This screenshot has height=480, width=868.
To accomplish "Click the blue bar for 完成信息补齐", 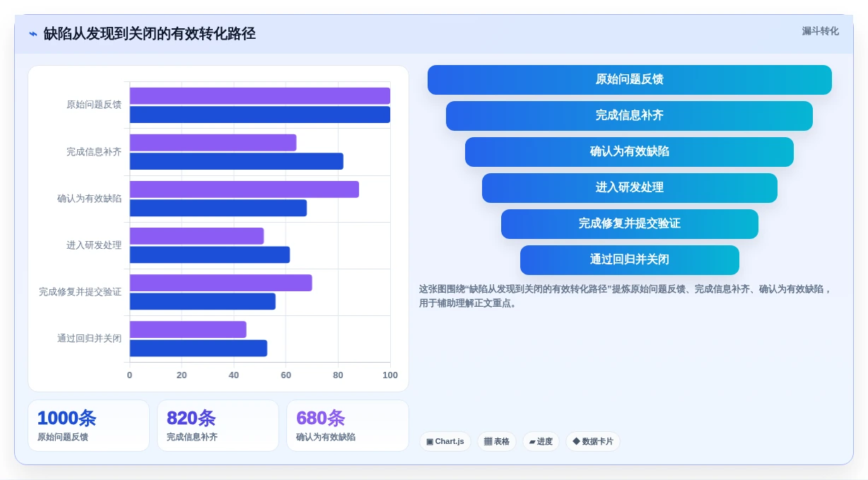I will (x=236, y=161).
